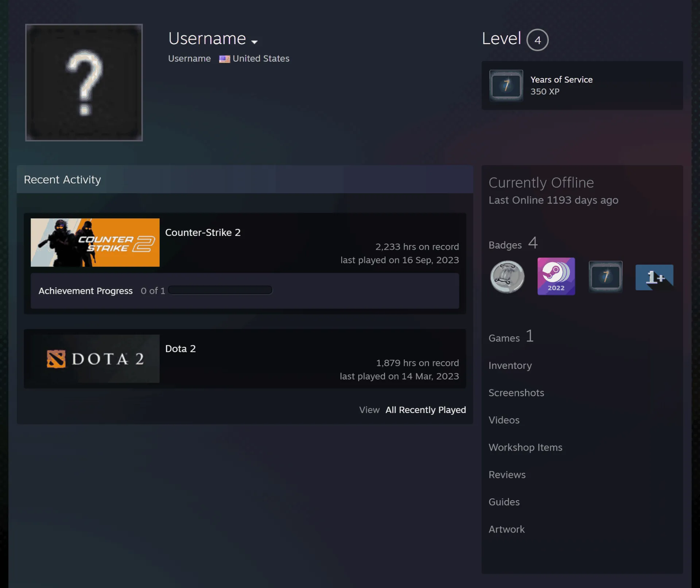
Task: Click the Achievement Progress bar
Action: click(x=220, y=290)
